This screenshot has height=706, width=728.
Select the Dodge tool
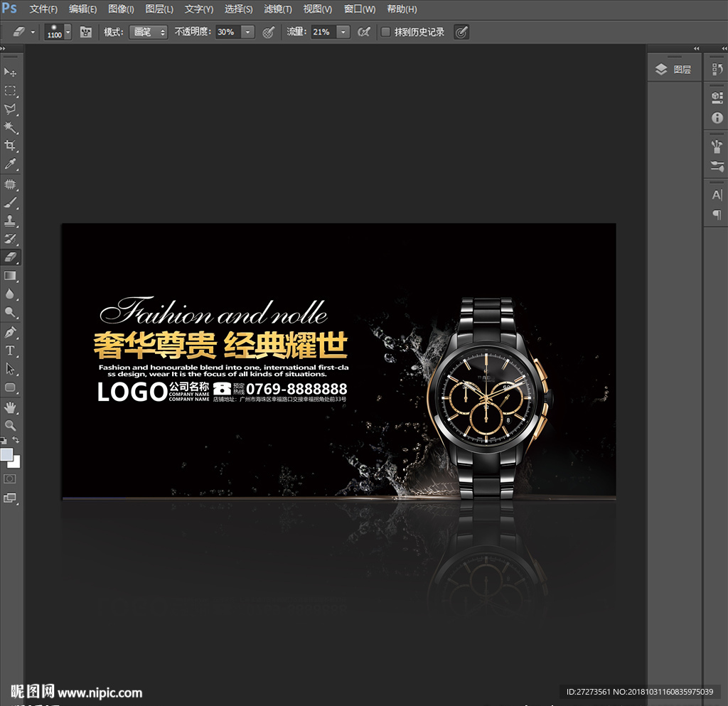click(10, 312)
